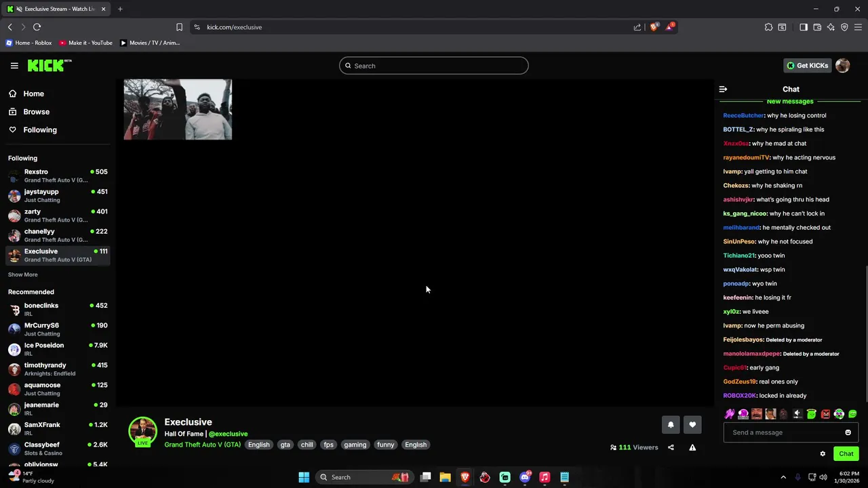Screen dimensions: 868x488
Task: Open jaystayupp channel in Following list
Action: pos(58,195)
